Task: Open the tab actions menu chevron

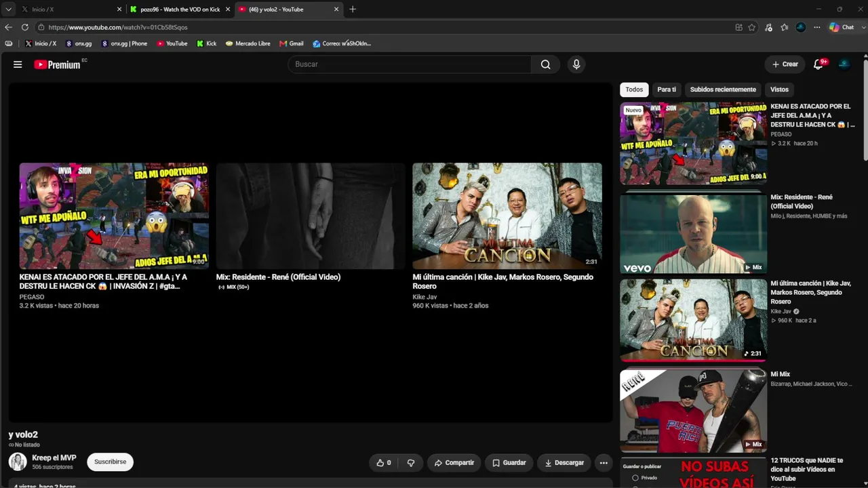Action: click(x=8, y=9)
